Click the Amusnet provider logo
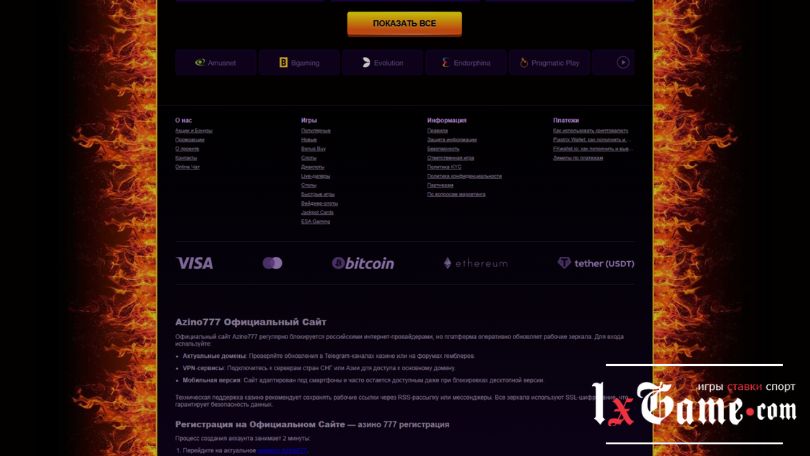 (x=215, y=63)
